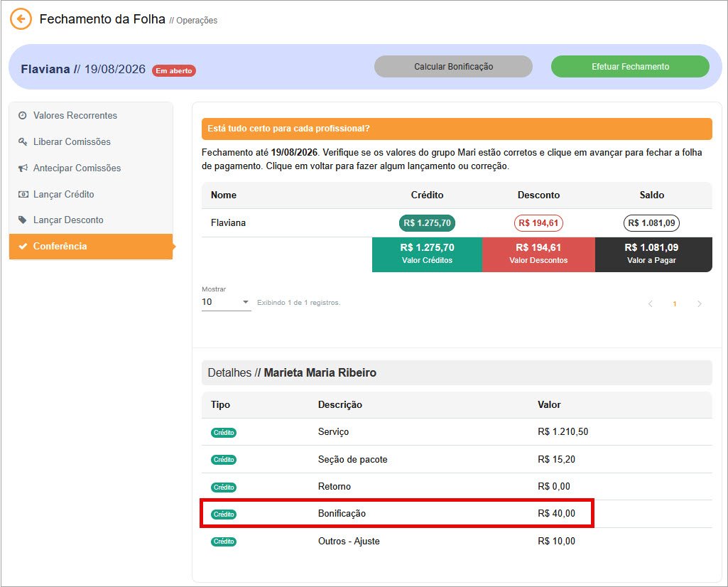Open the Mostrar 10 records dropdown
Image resolution: width=728 pixels, height=587 pixels.
(226, 302)
